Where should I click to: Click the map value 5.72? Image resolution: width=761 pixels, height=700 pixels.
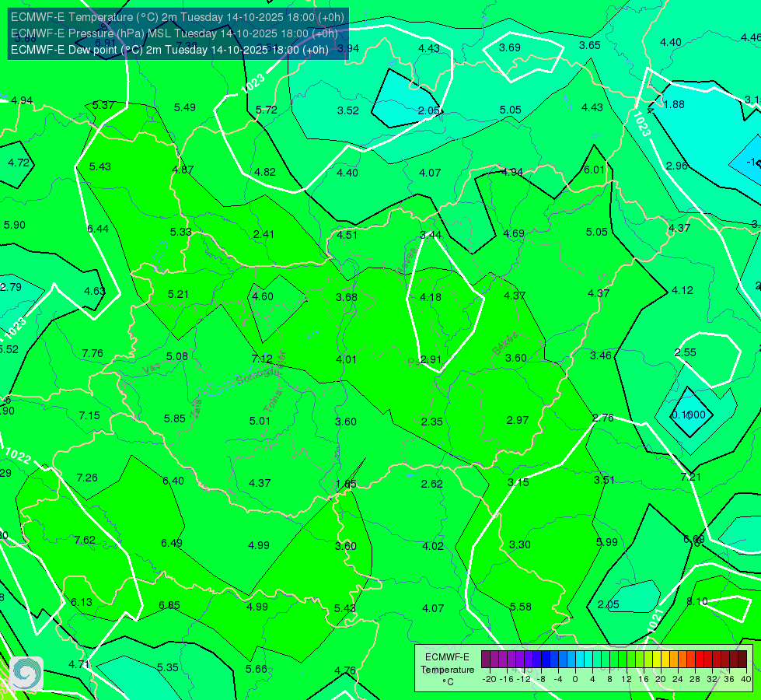click(267, 110)
